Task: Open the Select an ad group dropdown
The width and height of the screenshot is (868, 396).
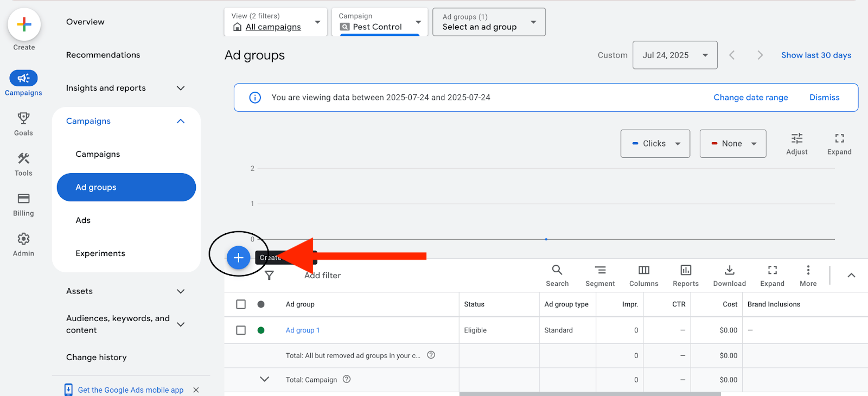Action: 489,22
